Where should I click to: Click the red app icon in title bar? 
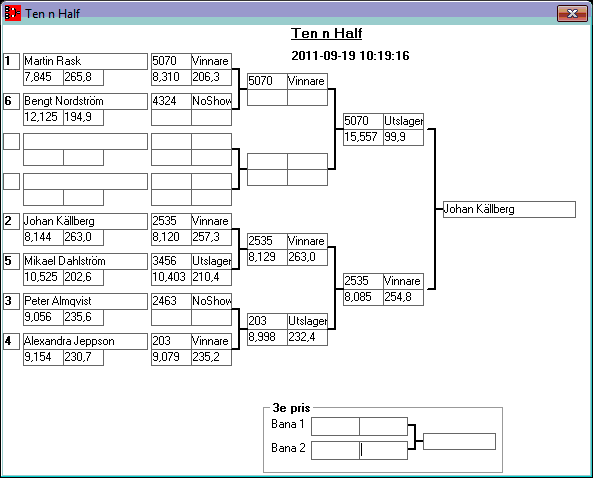12,13
